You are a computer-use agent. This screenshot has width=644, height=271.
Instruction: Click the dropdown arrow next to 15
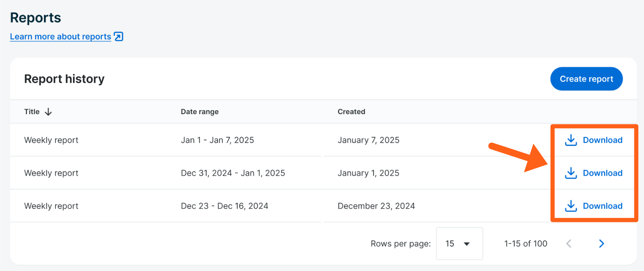(467, 244)
